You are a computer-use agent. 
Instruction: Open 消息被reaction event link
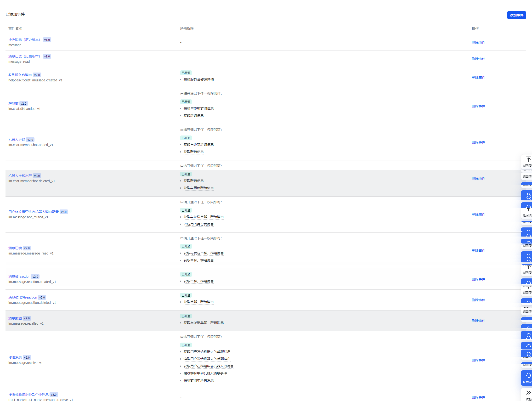coord(19,277)
